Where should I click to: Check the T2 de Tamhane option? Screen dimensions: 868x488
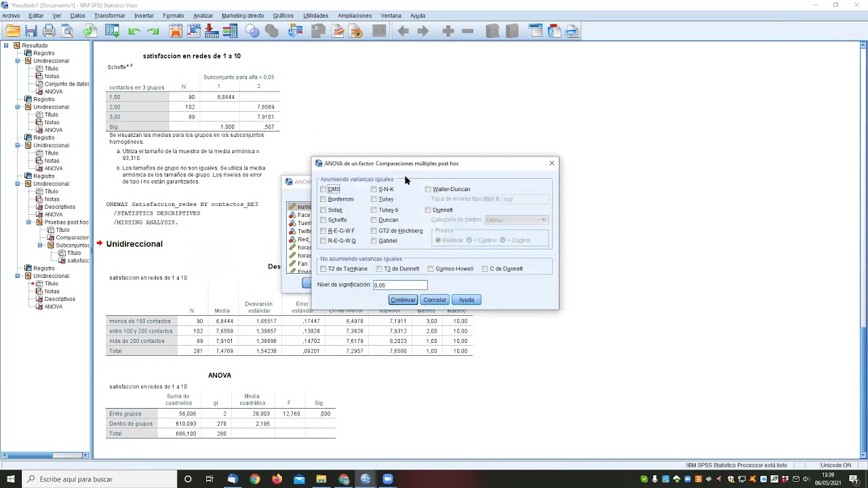323,269
